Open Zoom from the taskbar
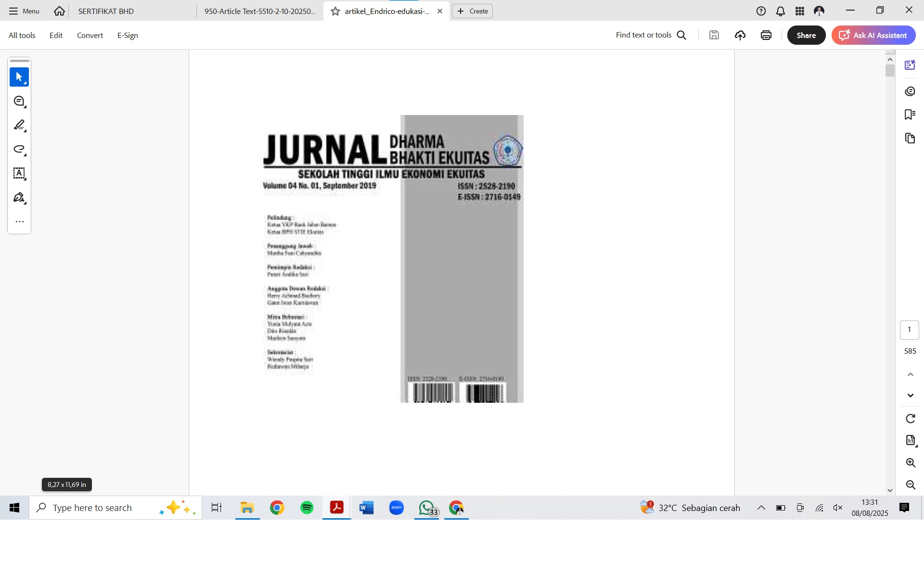This screenshot has width=924, height=562. pyautogui.click(x=397, y=508)
